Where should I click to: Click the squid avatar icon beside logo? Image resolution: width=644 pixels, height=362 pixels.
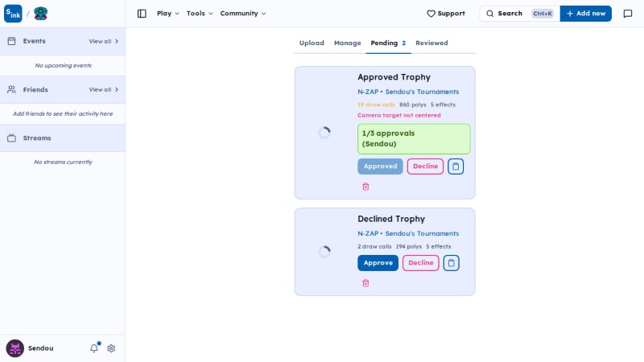click(41, 14)
